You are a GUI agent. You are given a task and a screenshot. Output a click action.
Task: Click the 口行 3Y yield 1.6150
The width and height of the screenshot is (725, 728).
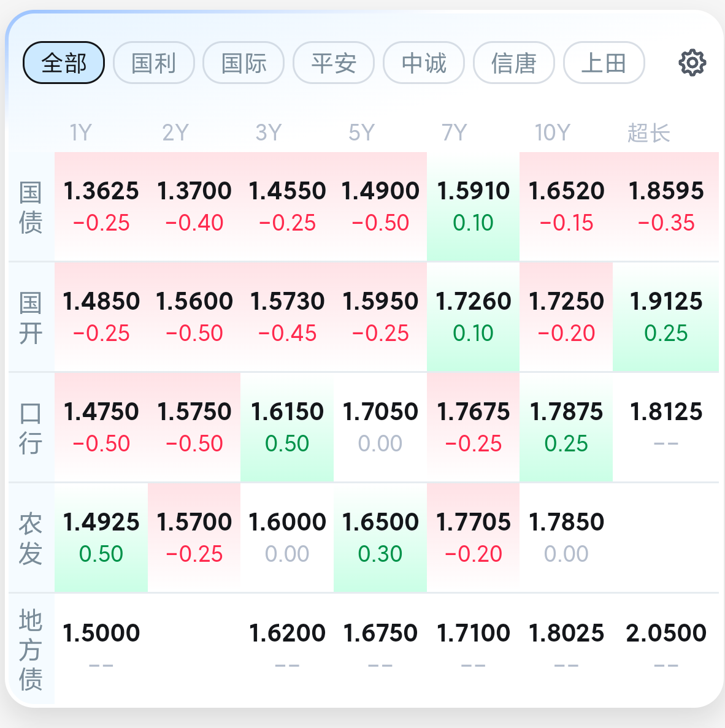[287, 427]
